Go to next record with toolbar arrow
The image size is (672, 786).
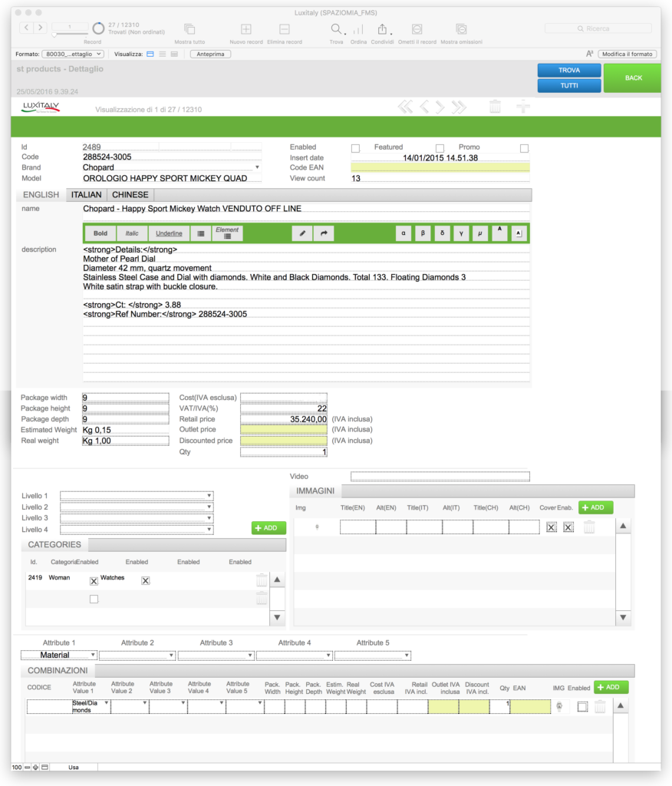(41, 28)
